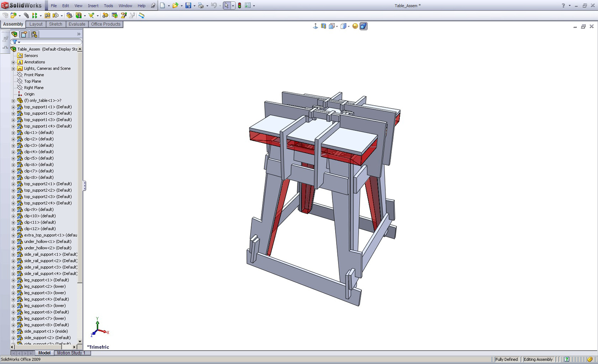Screen dimensions: 598x364
Task: Click the View Orientation axis icon in viewport
Action: point(315,26)
